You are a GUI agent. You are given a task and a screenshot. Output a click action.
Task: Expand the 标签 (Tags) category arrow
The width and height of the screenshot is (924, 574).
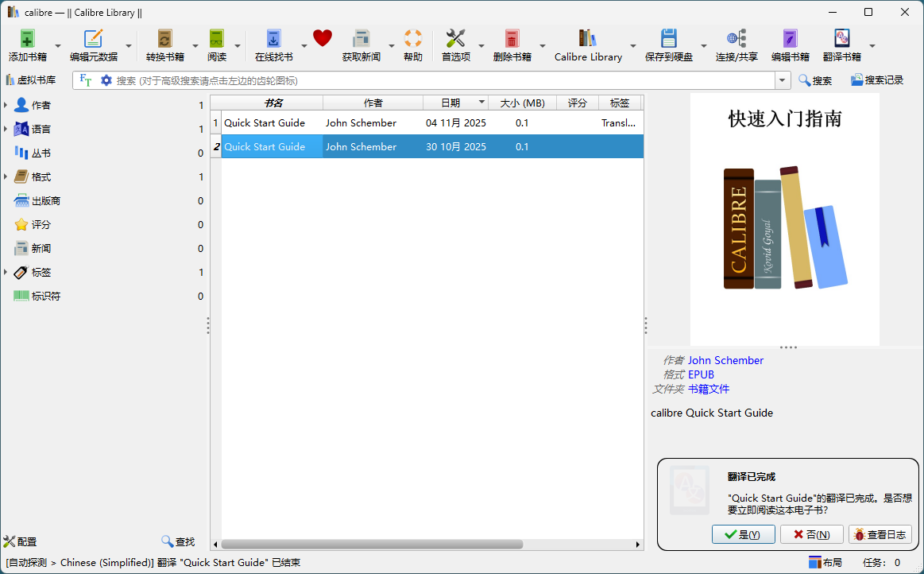coord(6,272)
